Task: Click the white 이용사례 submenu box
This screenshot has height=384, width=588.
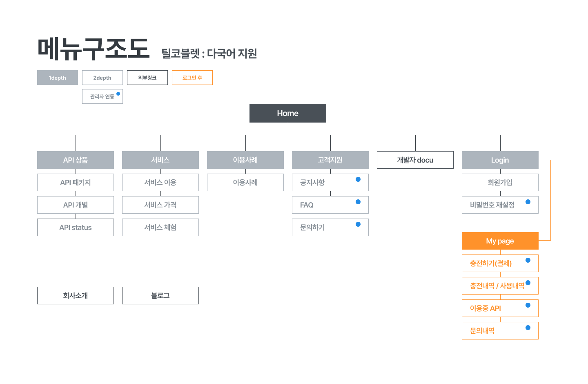Action: coord(245,183)
